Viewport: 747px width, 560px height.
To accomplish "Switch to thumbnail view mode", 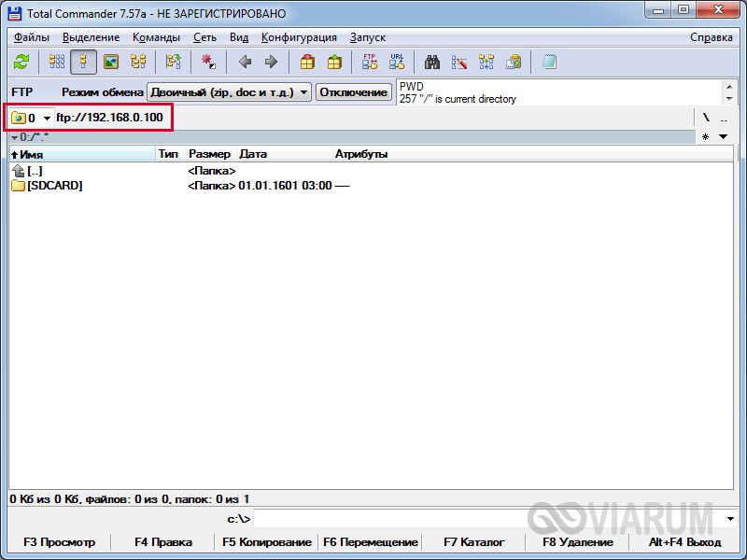I will point(111,62).
